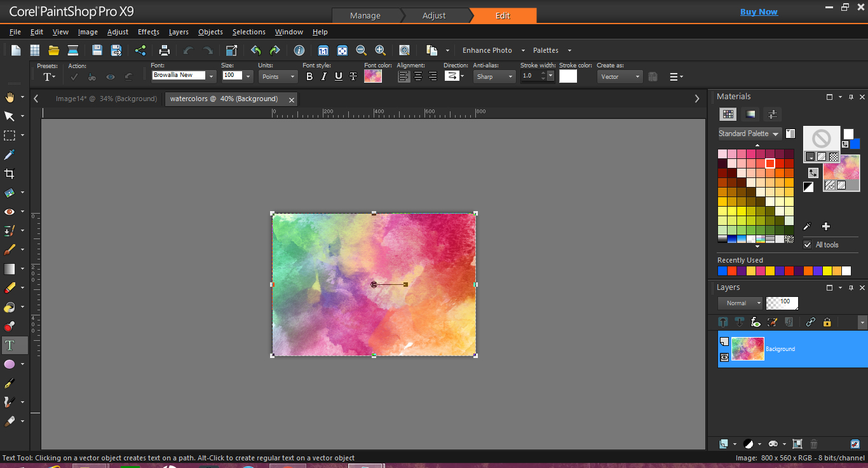Open the Layers menu
The height and width of the screenshot is (468, 868).
tap(179, 32)
